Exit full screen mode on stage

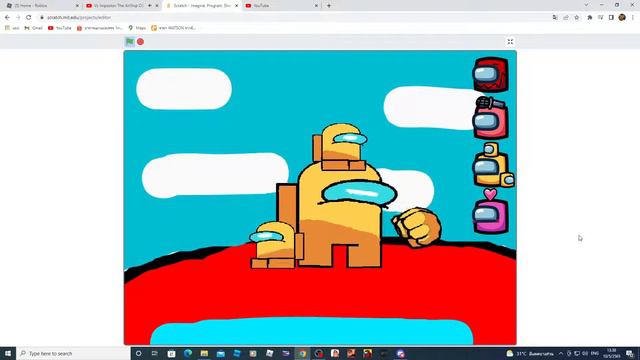point(510,42)
